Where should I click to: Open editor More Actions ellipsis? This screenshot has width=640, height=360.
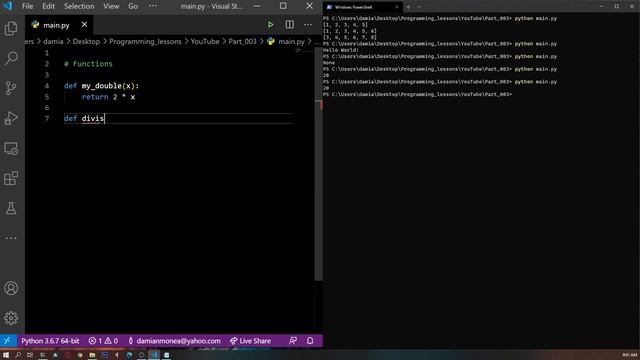pyautogui.click(x=308, y=25)
